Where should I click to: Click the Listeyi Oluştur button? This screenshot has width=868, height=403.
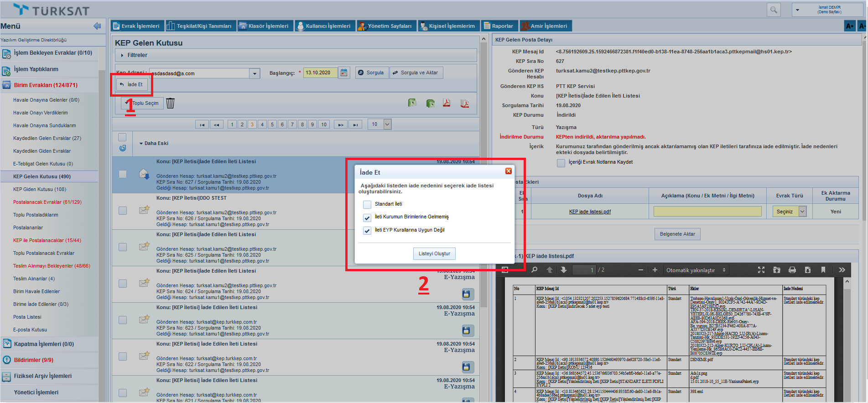tap(434, 254)
